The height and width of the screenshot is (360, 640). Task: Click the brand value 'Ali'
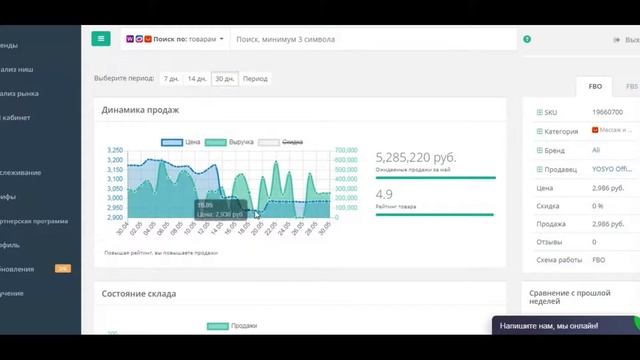pos(596,150)
